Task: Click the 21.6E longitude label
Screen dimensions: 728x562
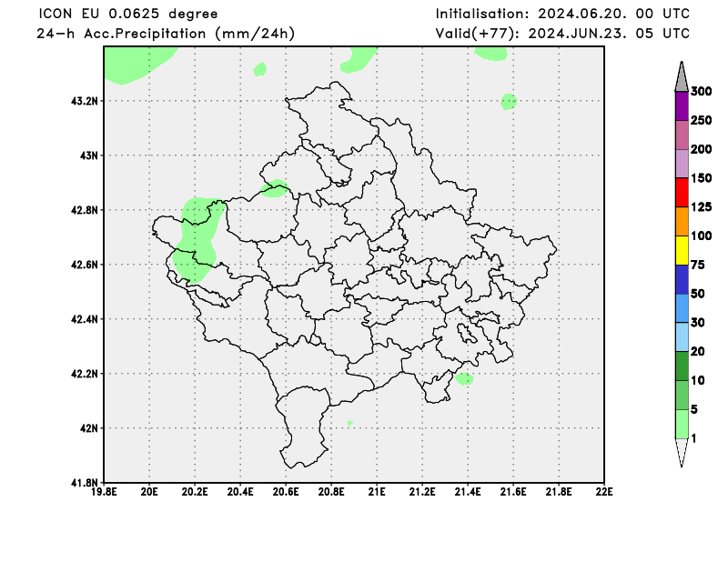Action: click(513, 491)
